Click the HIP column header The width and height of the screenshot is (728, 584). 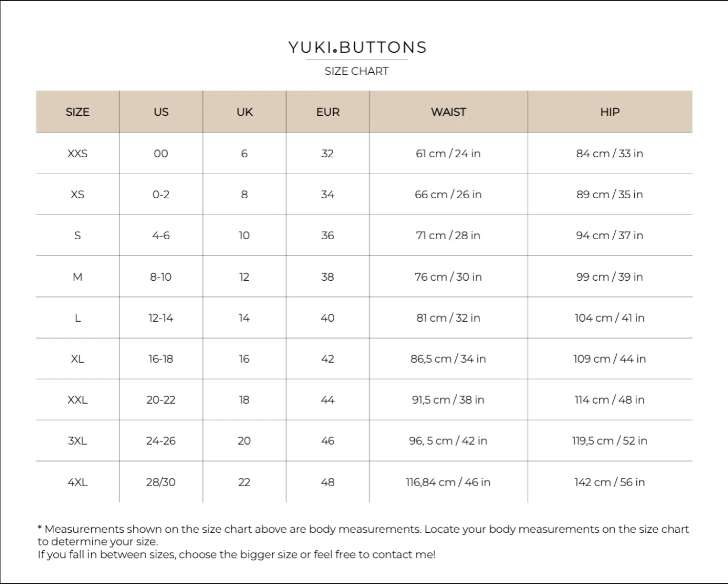pos(610,112)
